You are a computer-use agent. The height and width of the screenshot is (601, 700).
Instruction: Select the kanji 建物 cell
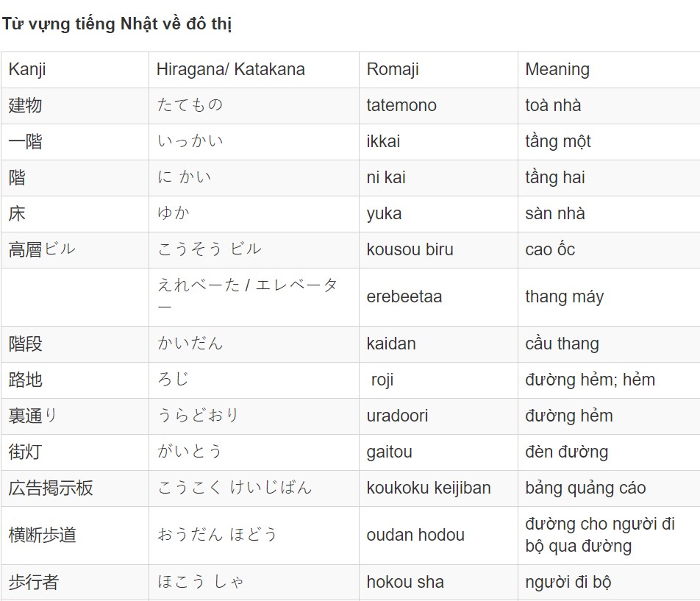[x=75, y=106]
